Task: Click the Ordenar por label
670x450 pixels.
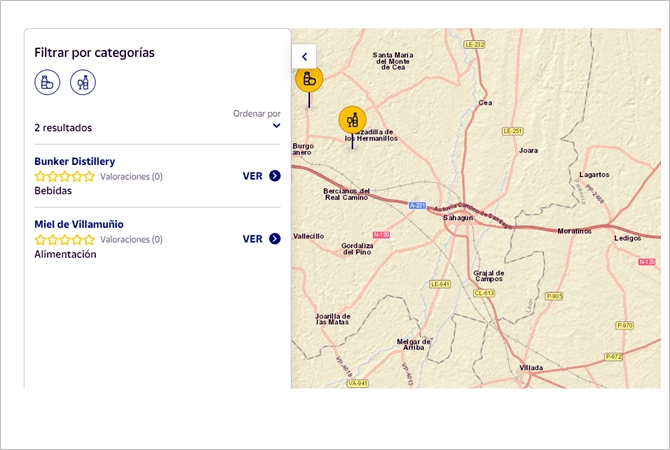Action: pos(256,114)
